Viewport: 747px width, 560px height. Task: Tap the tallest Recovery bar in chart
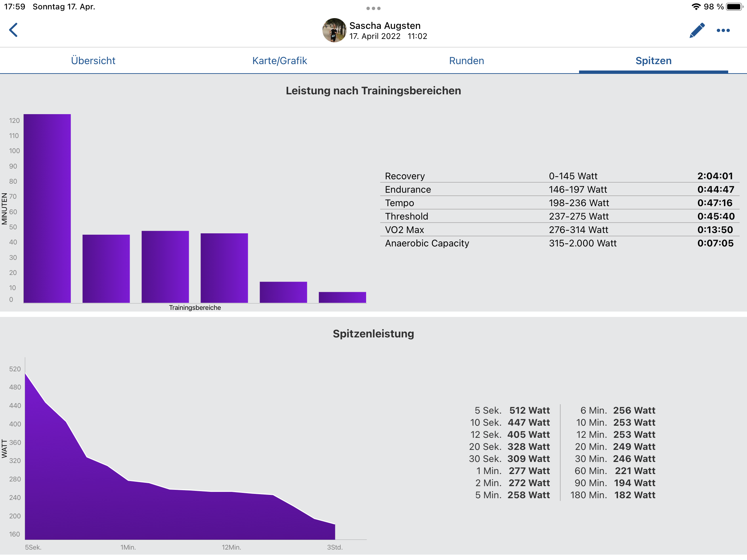click(47, 208)
